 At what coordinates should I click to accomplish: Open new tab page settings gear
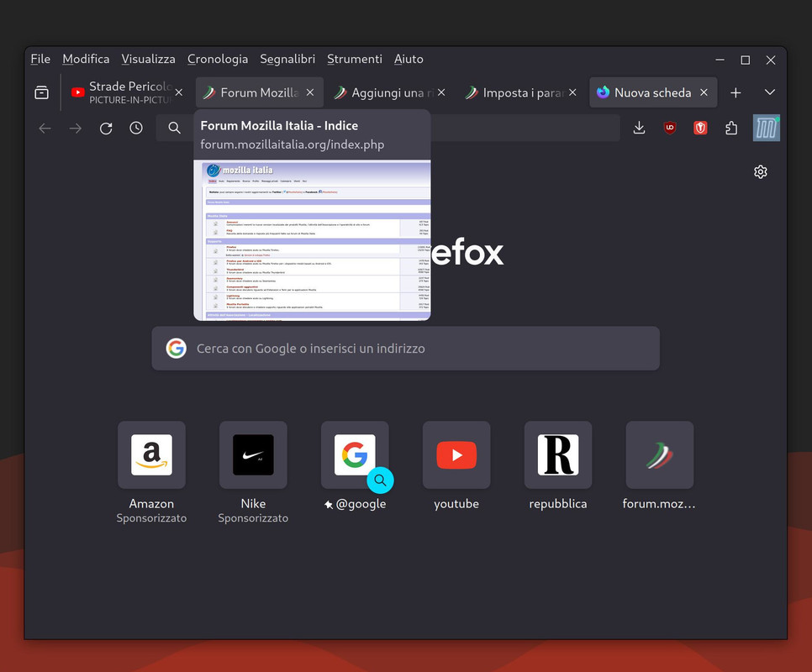760,171
